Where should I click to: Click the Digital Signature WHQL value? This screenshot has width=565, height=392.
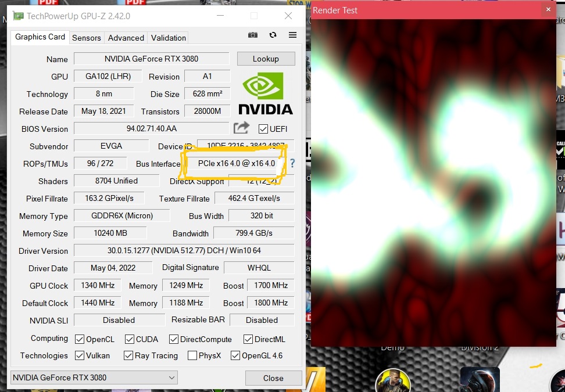click(x=259, y=268)
